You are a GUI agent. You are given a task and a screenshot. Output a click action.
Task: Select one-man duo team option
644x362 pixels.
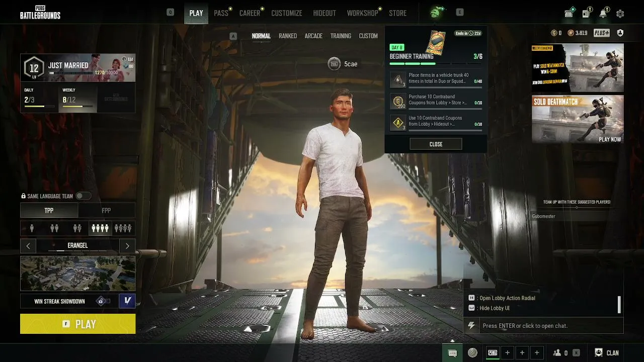click(77, 228)
